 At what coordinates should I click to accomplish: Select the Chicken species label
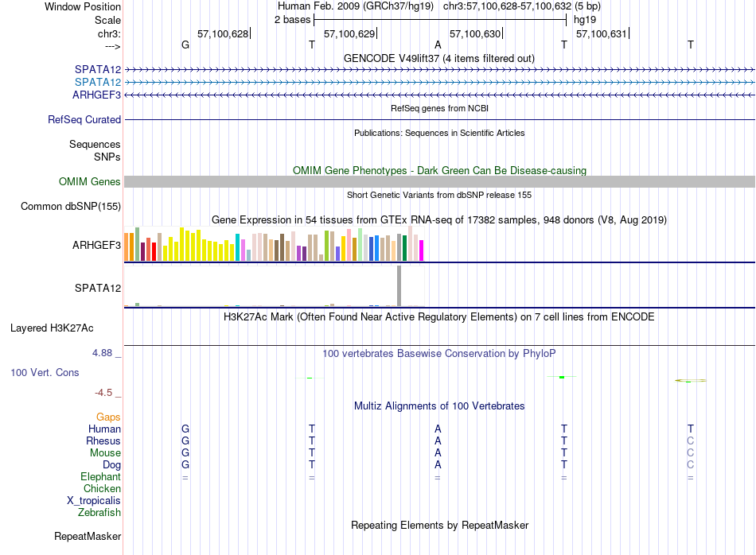pyautogui.click(x=102, y=488)
